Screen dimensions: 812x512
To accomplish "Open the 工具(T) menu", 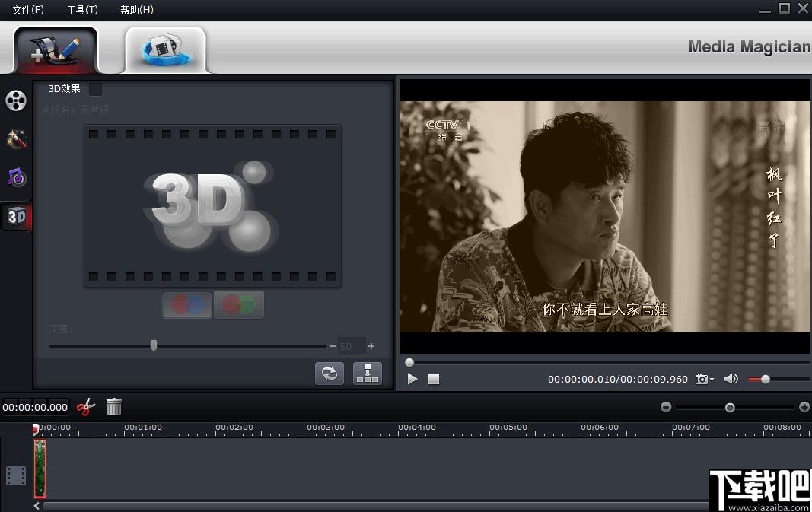I will pyautogui.click(x=82, y=10).
